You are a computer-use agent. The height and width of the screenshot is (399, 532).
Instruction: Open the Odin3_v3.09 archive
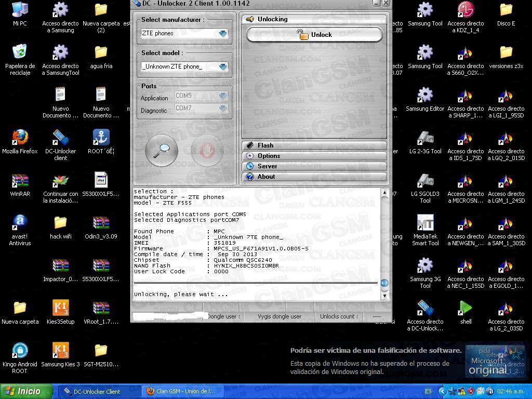pyautogui.click(x=101, y=227)
